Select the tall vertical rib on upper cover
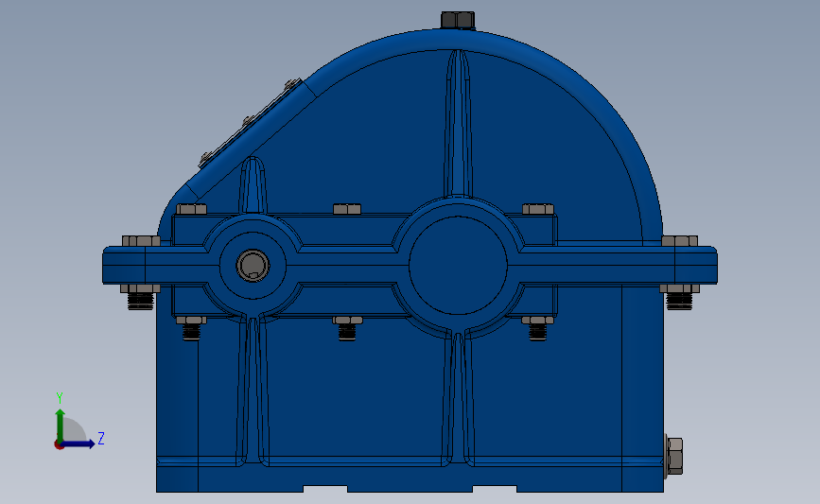Screen dimensions: 820x504 pyautogui.click(x=458, y=123)
